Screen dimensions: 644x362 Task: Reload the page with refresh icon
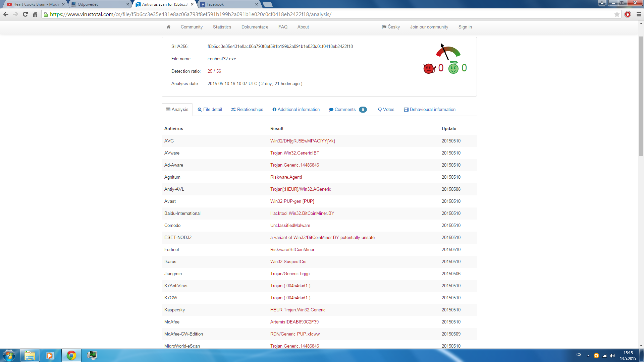[x=25, y=14]
